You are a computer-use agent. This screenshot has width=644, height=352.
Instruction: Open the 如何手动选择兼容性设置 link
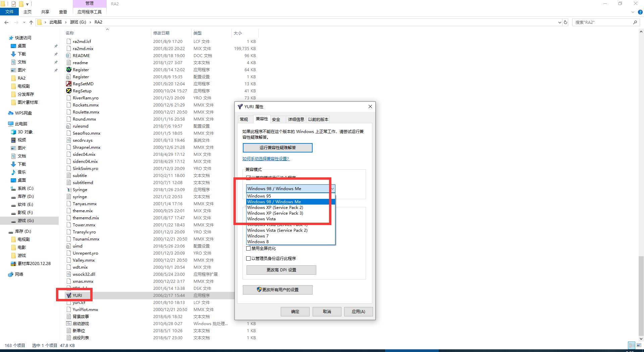point(266,159)
